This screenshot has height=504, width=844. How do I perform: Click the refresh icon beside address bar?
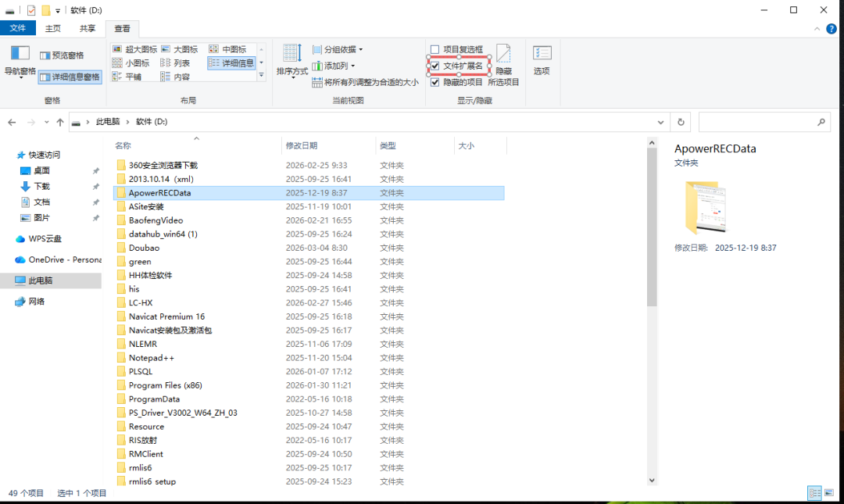click(681, 123)
